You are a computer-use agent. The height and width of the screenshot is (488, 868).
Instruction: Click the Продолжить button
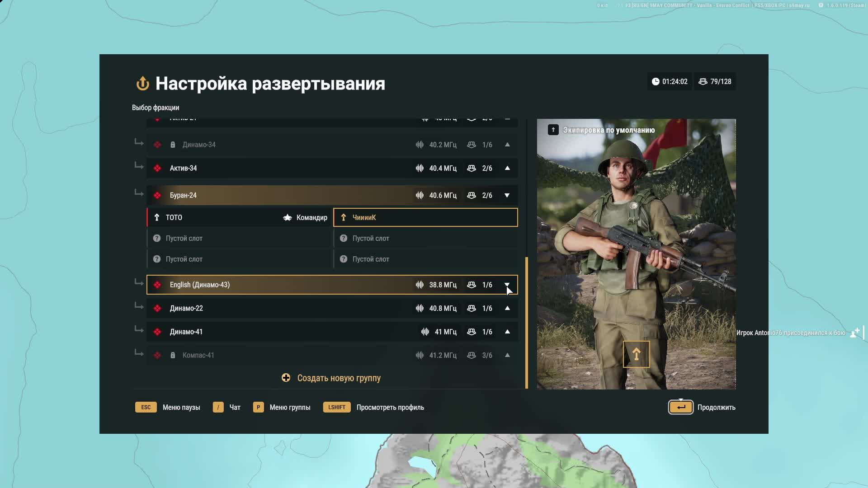[x=716, y=407]
